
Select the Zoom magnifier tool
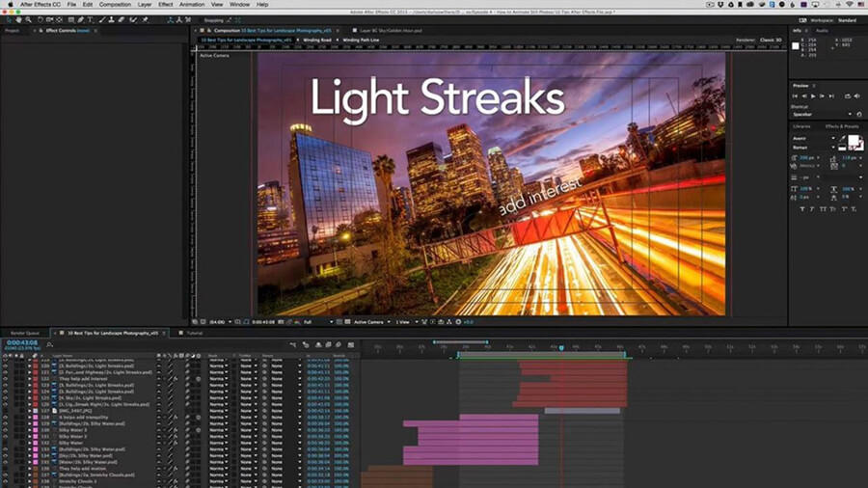click(x=28, y=20)
